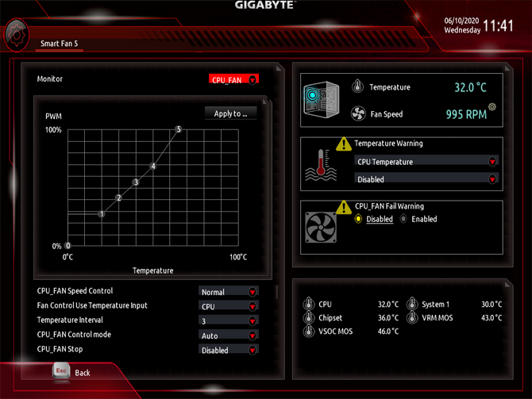Click the Esc key icon
This screenshot has width=532, height=399.
point(61,371)
